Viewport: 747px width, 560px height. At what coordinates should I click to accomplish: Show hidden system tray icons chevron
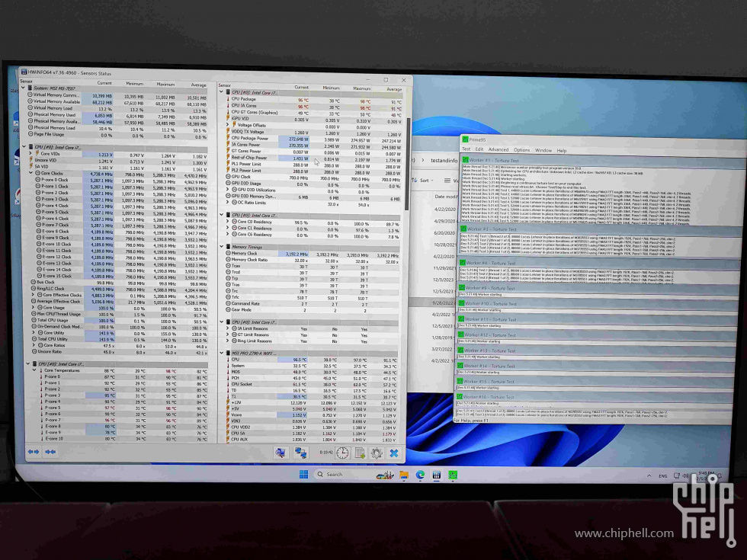pyautogui.click(x=649, y=475)
